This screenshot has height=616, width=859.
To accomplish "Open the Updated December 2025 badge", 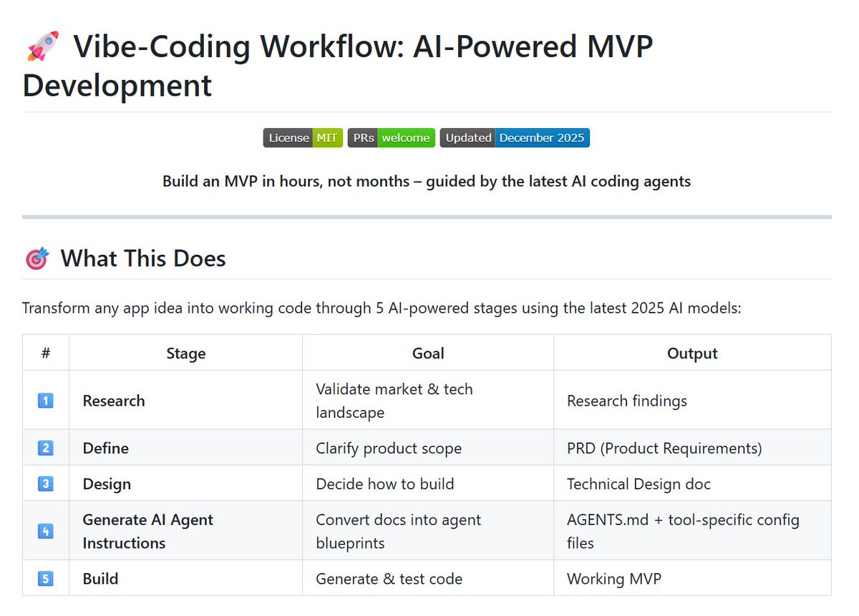I will click(x=515, y=137).
